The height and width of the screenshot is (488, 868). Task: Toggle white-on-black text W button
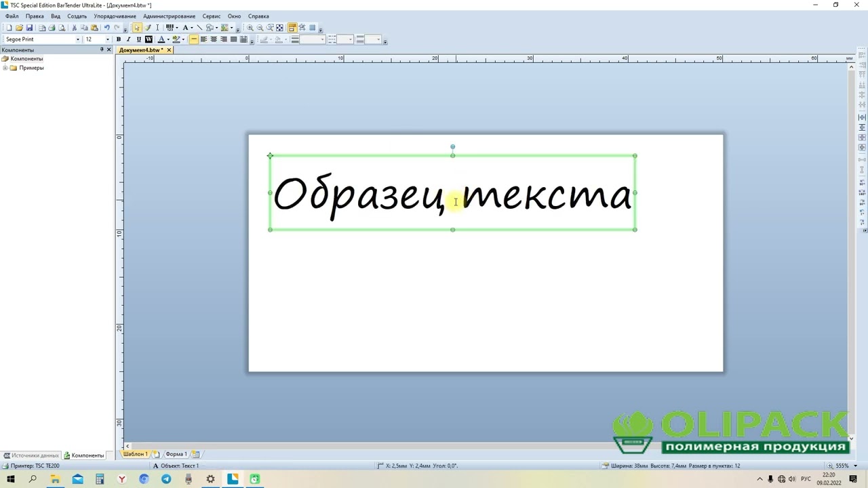click(x=149, y=39)
